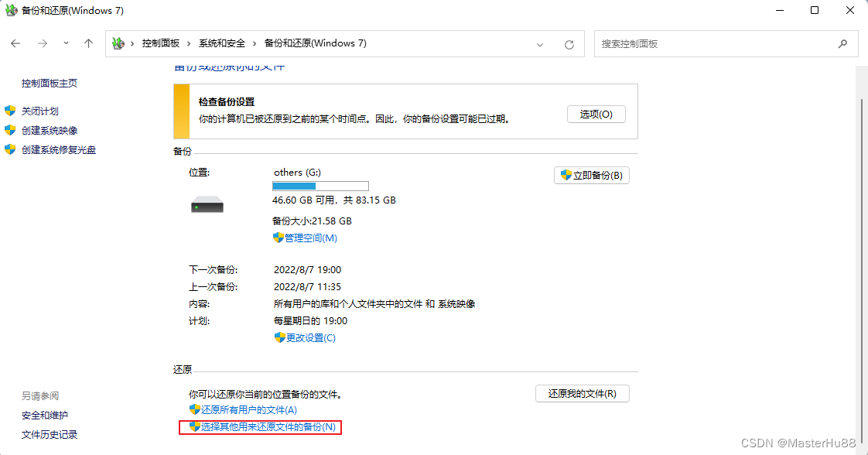Image resolution: width=868 pixels, height=455 pixels.
Task: Click the 2022/8/7 19:00 next backup time
Action: 307,269
